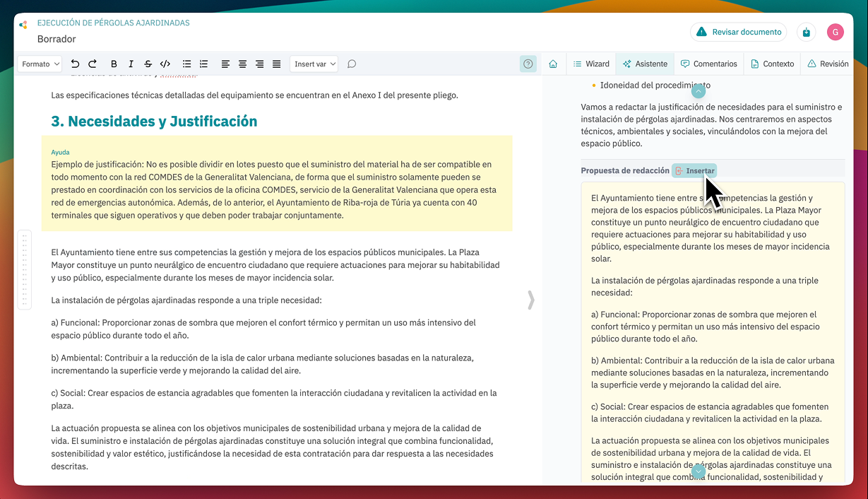Redo the last undone edit

pos(93,64)
